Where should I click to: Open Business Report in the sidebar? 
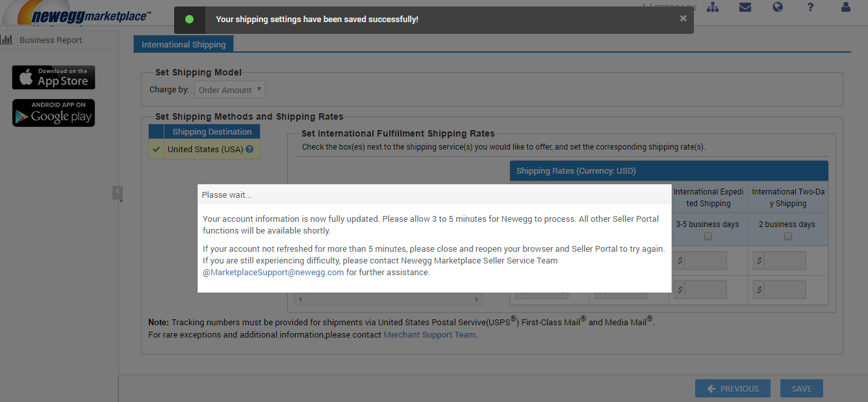[x=50, y=40]
